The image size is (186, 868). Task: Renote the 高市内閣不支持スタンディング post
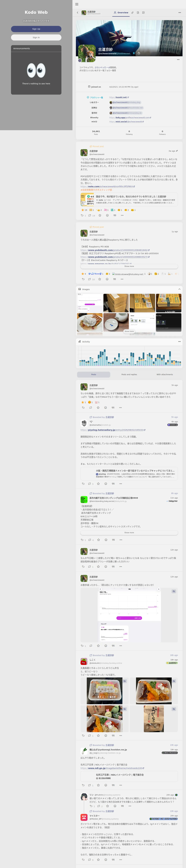[x=90, y=540]
